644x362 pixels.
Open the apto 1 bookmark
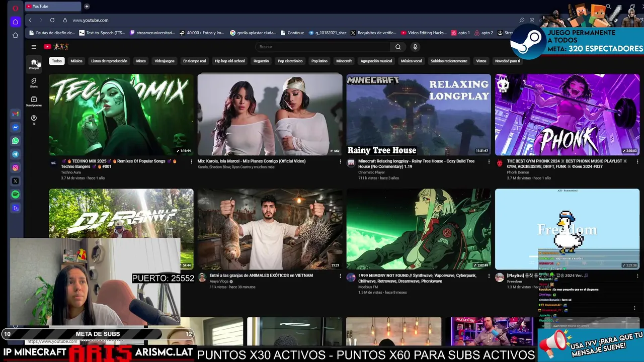(x=460, y=33)
